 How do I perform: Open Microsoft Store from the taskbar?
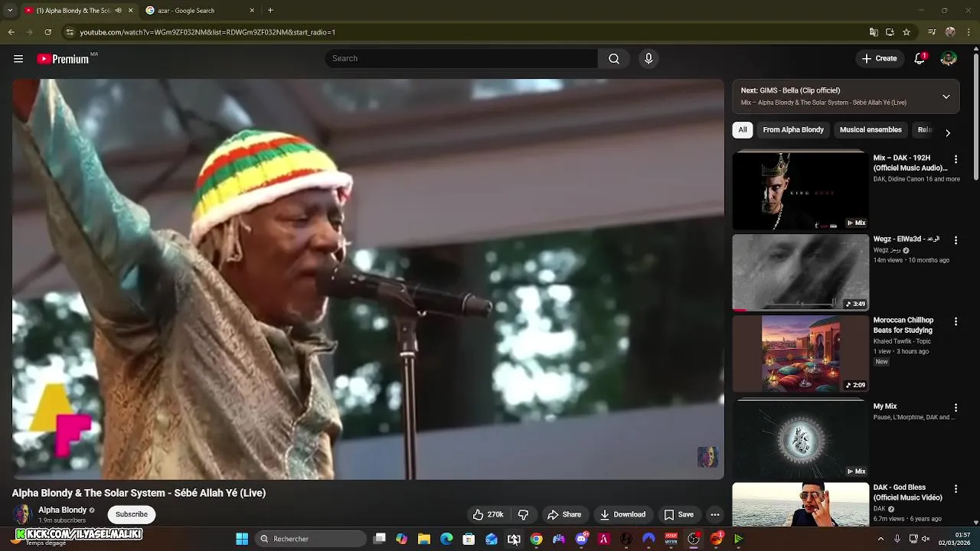point(469,539)
